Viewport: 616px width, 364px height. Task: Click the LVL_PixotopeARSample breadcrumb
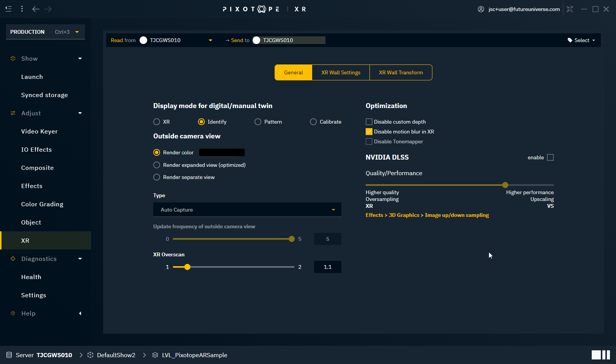[x=195, y=355]
